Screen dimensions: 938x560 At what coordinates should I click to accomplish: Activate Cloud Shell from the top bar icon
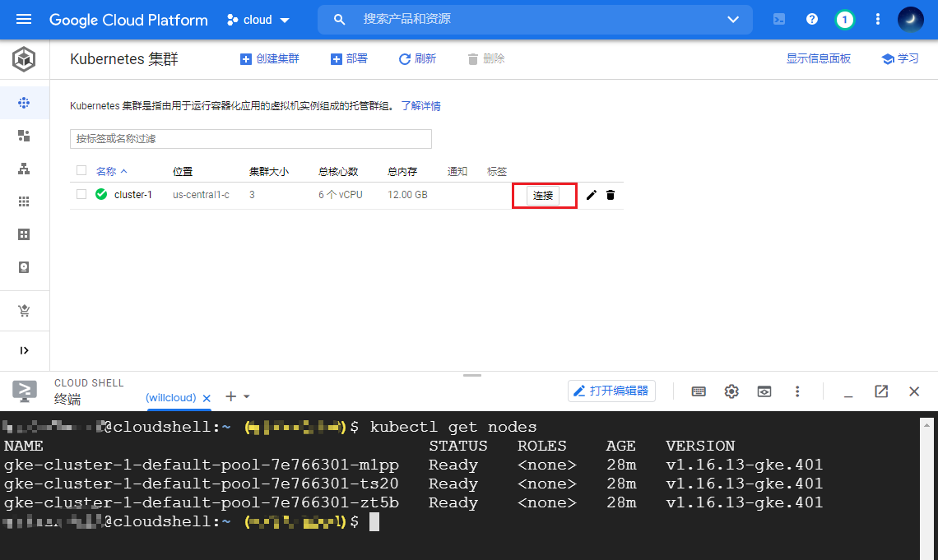coord(779,19)
